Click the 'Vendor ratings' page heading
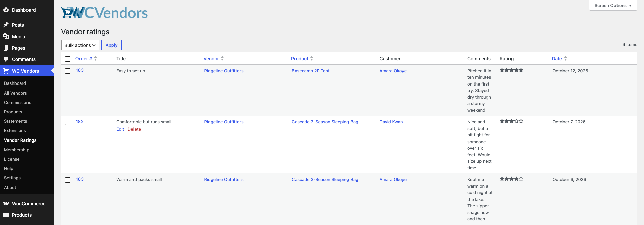This screenshot has width=644, height=225. click(85, 32)
